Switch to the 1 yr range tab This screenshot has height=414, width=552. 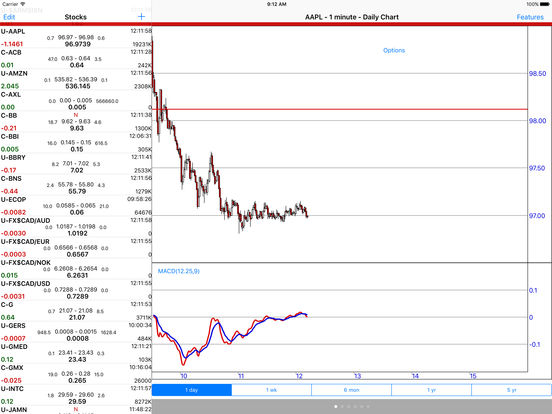coord(431,390)
